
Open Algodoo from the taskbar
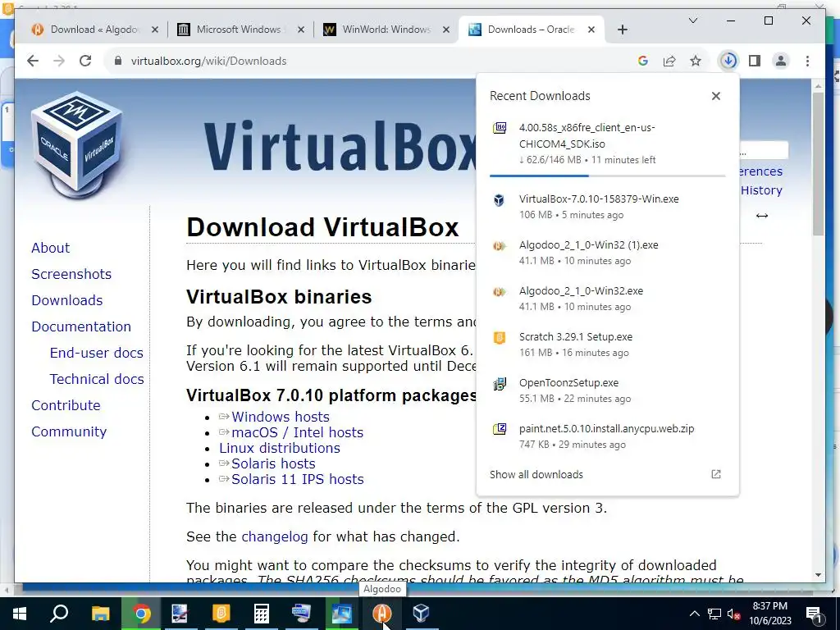382,614
